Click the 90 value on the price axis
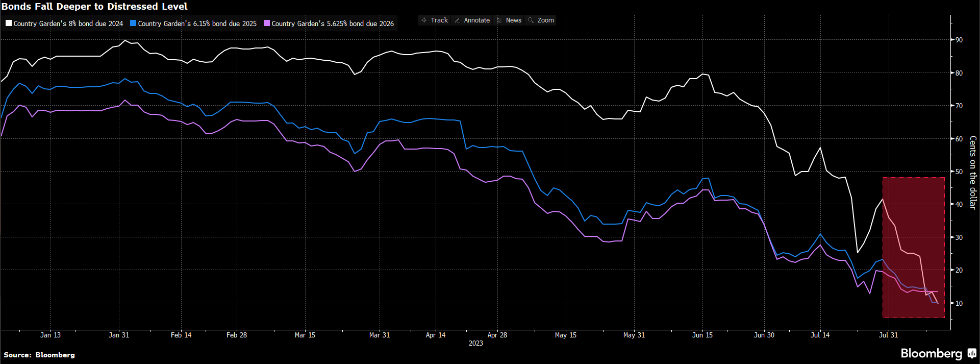Viewport: 980px width, 364px height. coord(959,40)
